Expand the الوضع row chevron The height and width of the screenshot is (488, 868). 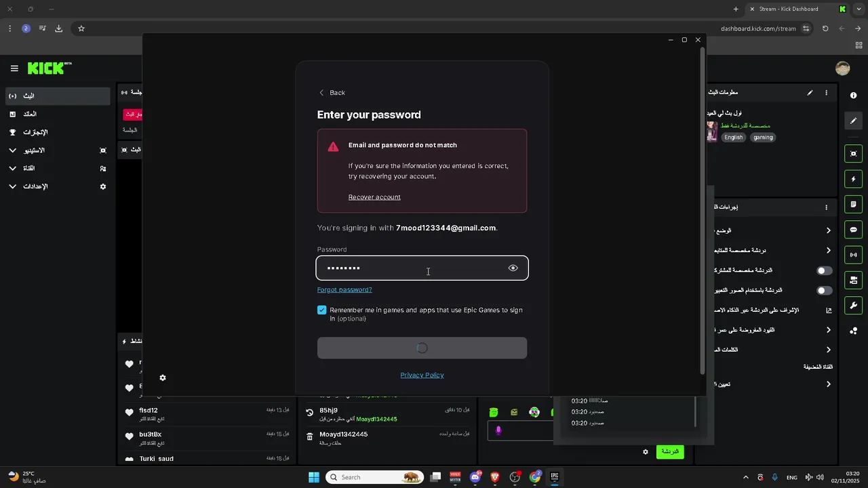pos(828,230)
